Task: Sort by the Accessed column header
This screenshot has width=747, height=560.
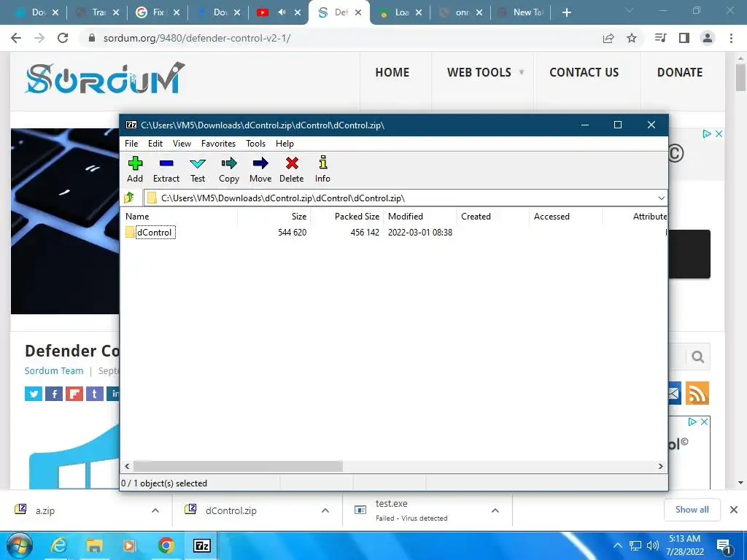Action: pyautogui.click(x=565, y=216)
